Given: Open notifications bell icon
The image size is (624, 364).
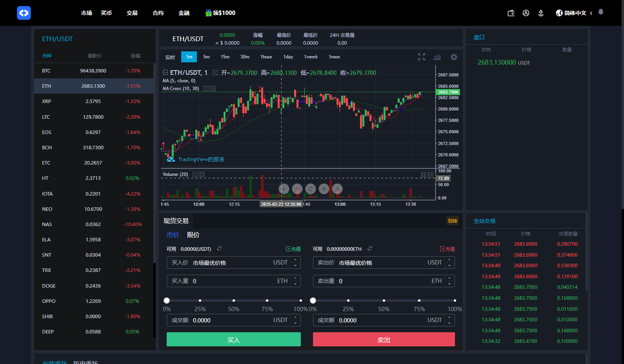Looking at the screenshot, I should (601, 12).
